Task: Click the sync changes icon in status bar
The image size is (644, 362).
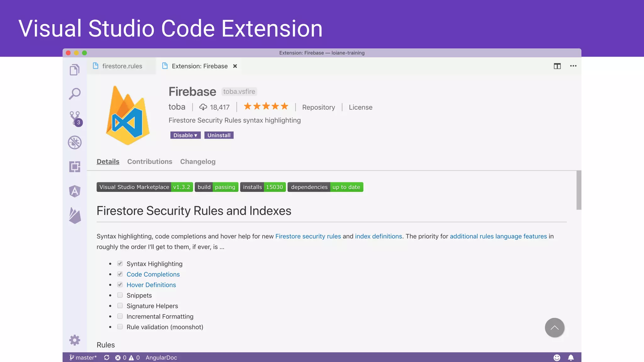Action: tap(107, 358)
